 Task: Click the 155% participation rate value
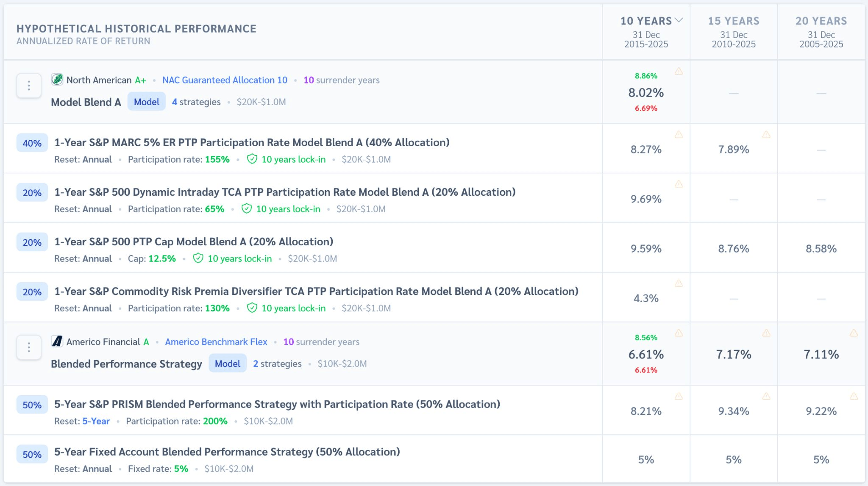(x=217, y=159)
